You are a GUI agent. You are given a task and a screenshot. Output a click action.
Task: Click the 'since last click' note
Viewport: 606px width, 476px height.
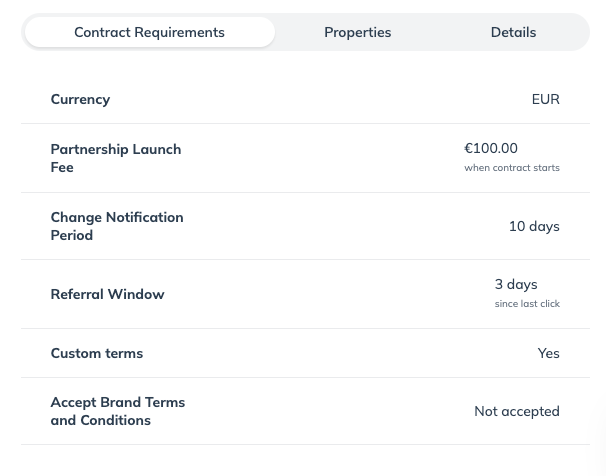(x=527, y=304)
